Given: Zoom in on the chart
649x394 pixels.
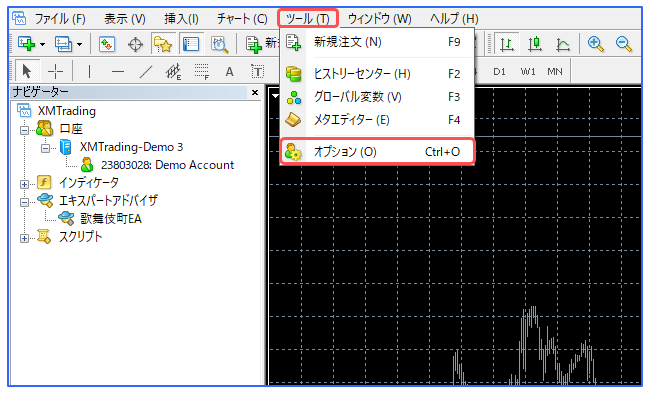Looking at the screenshot, I should pyautogui.click(x=596, y=44).
